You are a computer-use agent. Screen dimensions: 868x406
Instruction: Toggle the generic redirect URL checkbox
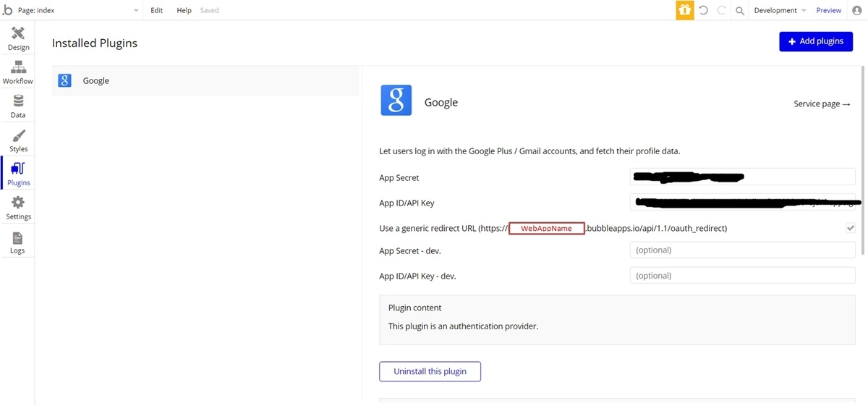(x=851, y=228)
